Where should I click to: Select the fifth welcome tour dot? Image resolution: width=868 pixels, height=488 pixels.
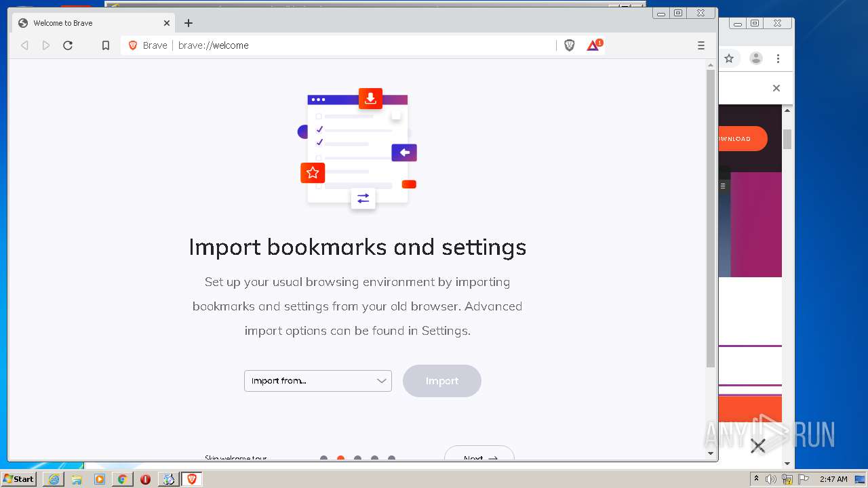pyautogui.click(x=391, y=458)
